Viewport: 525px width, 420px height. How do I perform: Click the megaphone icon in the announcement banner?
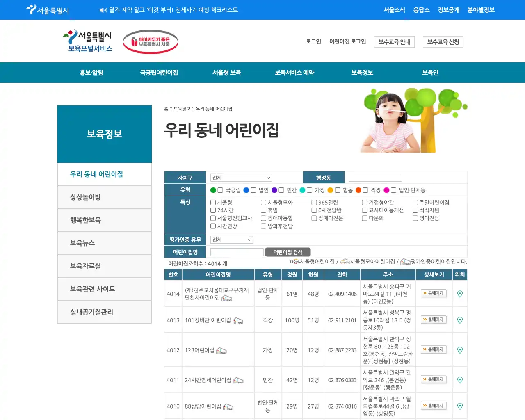103,10
